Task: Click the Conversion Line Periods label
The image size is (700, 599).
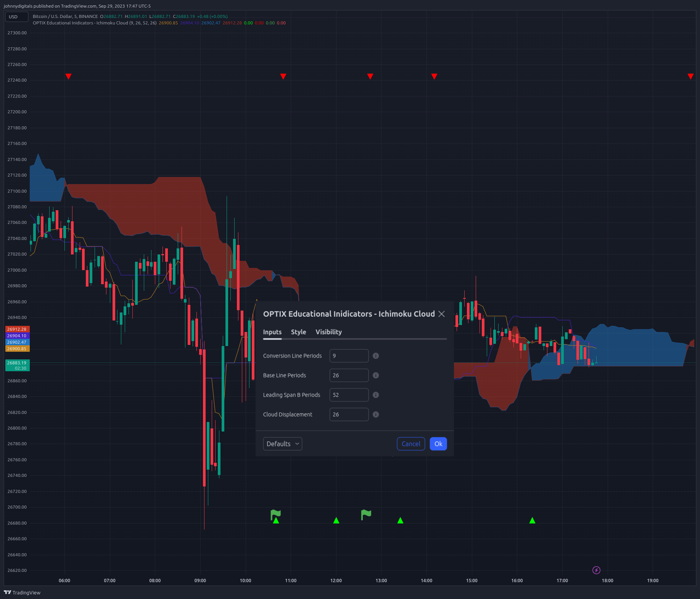Action: tap(292, 356)
